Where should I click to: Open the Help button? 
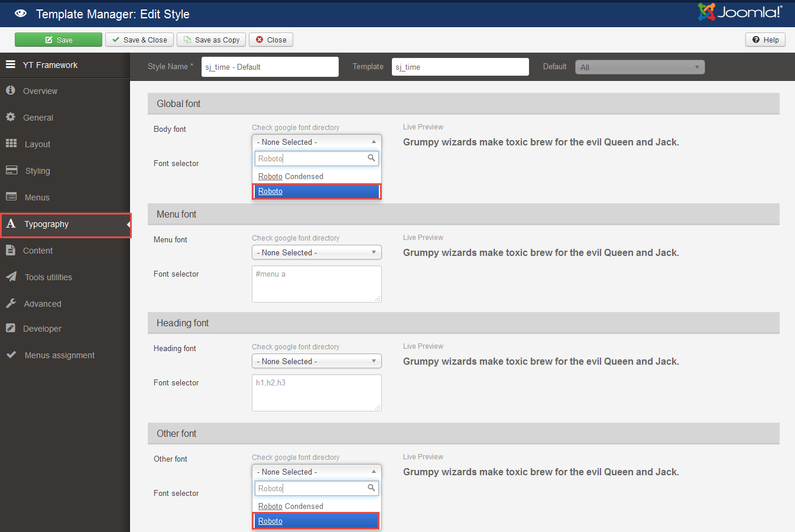pos(765,40)
